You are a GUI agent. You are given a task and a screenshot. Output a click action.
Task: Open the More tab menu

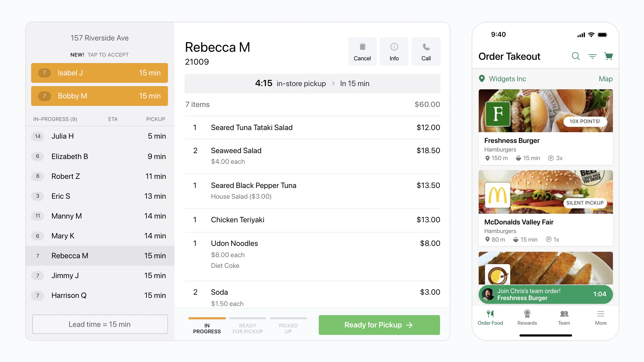coord(601,318)
